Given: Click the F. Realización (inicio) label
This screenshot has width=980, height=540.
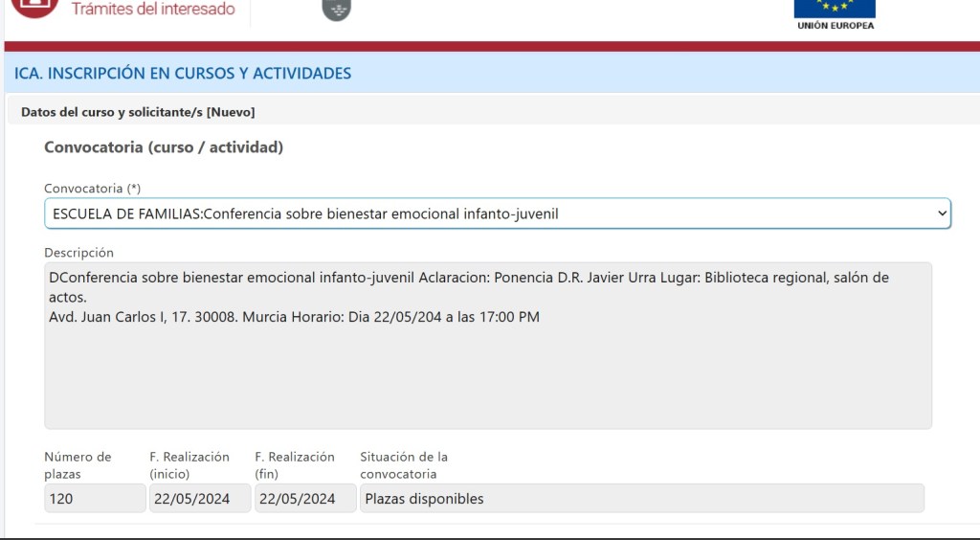Looking at the screenshot, I should (189, 465).
